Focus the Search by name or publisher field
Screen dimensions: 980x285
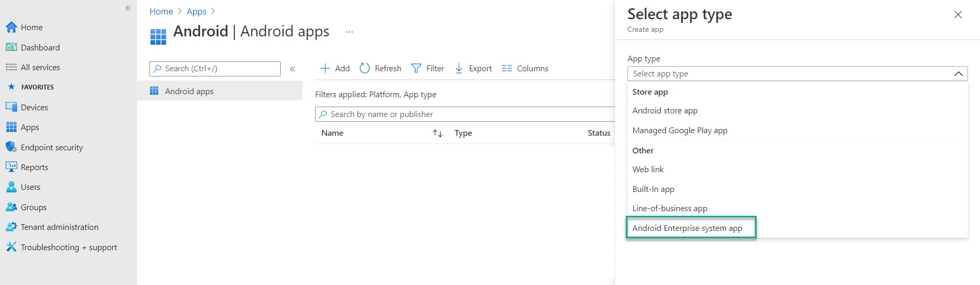click(465, 114)
